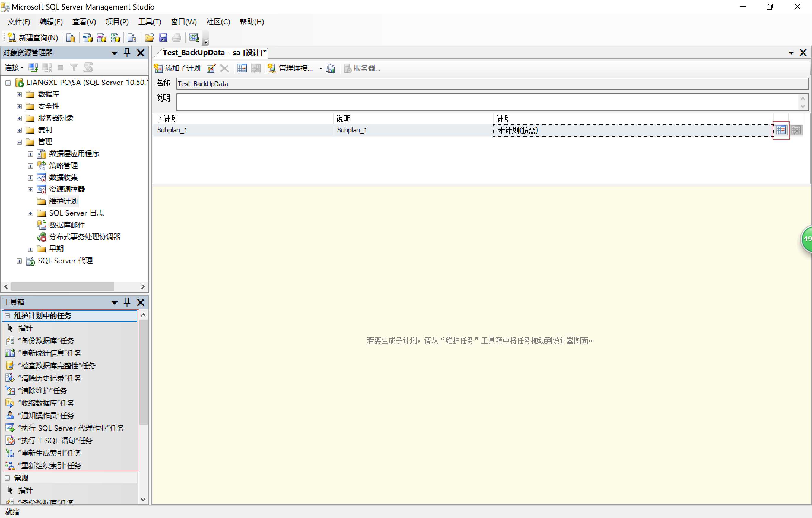Open the 项目(P) menu

(117, 22)
